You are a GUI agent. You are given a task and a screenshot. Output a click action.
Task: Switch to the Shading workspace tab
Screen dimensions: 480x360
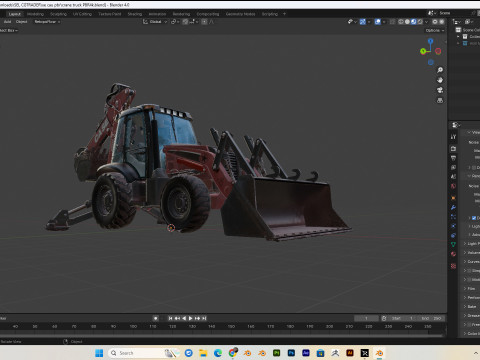point(135,14)
